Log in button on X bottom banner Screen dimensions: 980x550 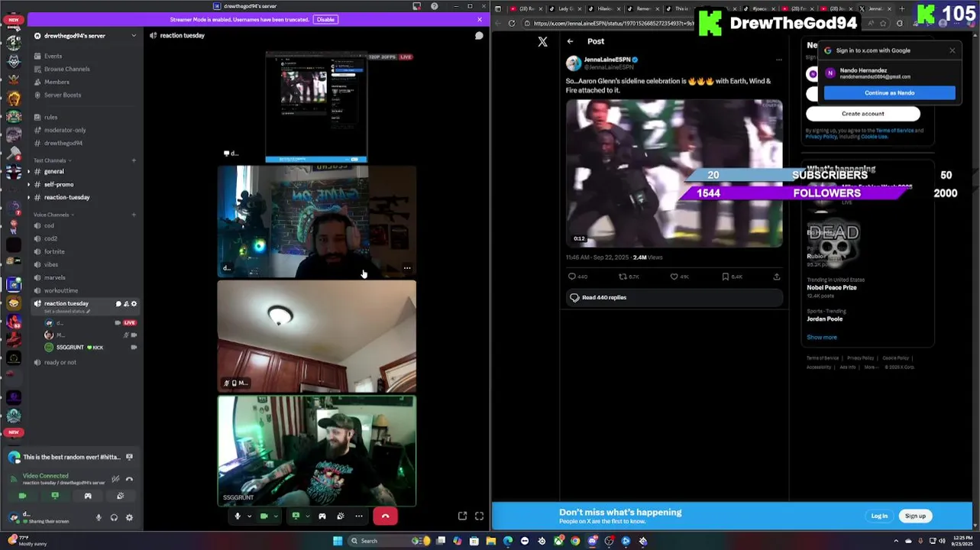click(879, 516)
